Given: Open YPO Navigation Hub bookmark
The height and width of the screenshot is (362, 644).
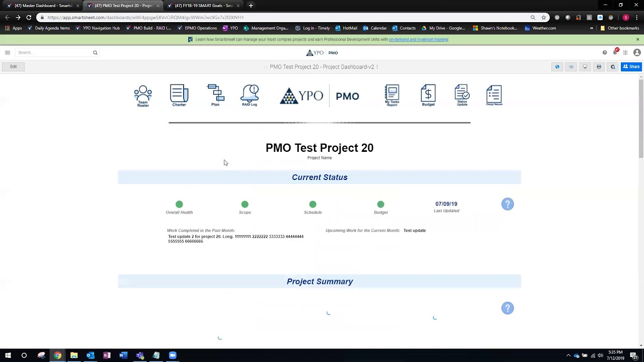Looking at the screenshot, I should coord(98,28).
